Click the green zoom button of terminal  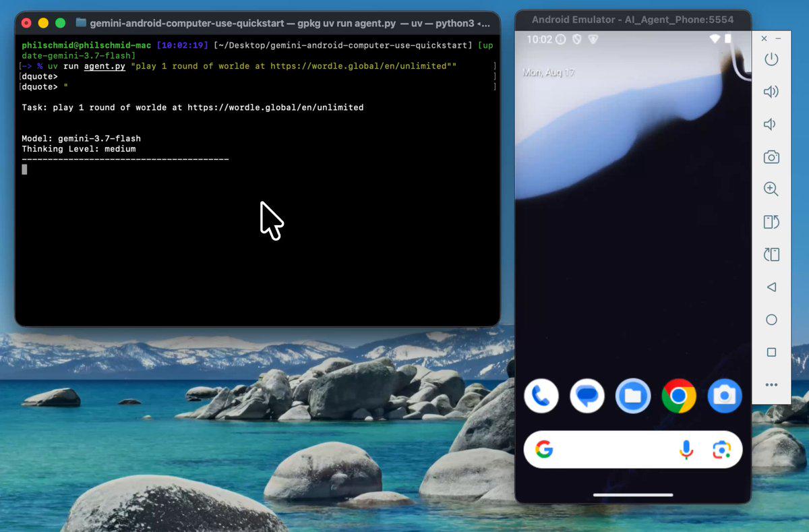(x=60, y=23)
